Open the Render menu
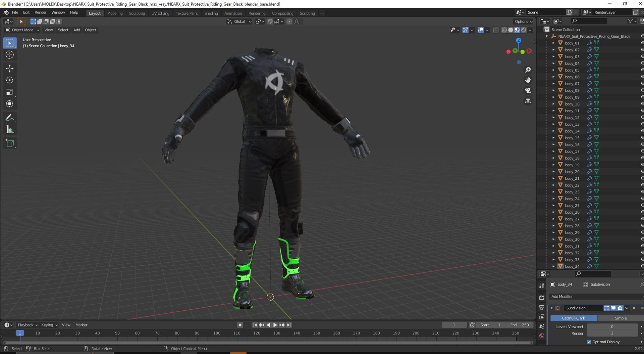The image size is (644, 354). tap(41, 12)
